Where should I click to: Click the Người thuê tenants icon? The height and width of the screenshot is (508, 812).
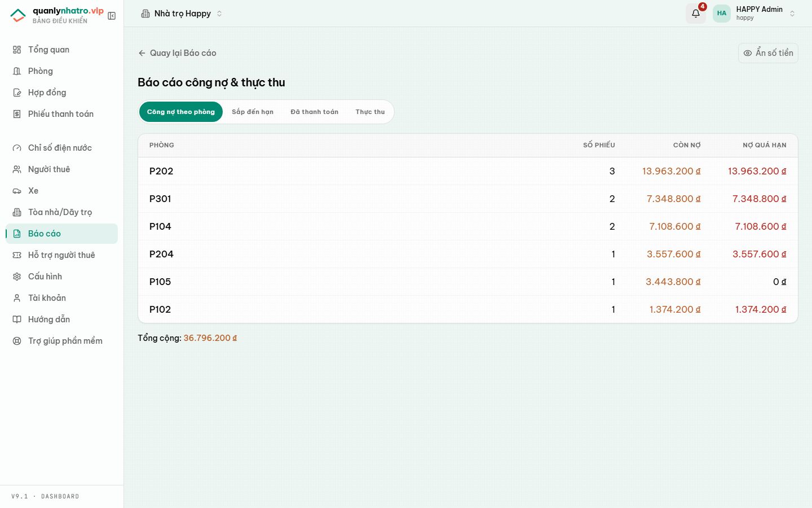point(17,169)
